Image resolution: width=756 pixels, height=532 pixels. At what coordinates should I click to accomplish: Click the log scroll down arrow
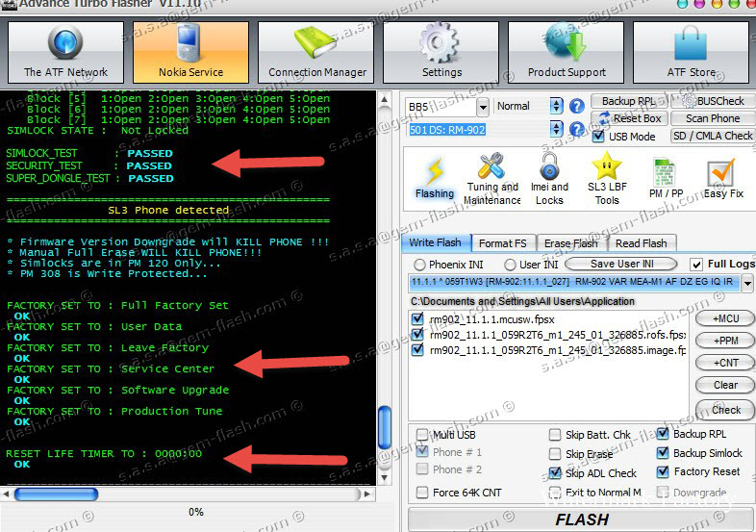pos(385,478)
